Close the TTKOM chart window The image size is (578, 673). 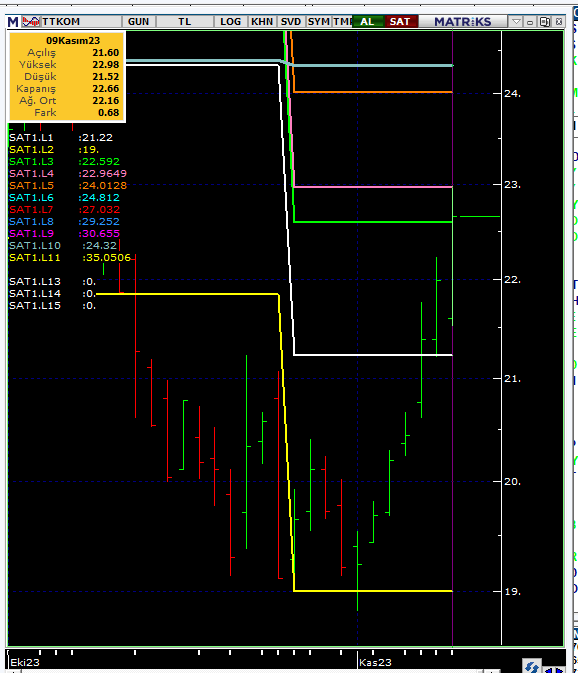(559, 22)
